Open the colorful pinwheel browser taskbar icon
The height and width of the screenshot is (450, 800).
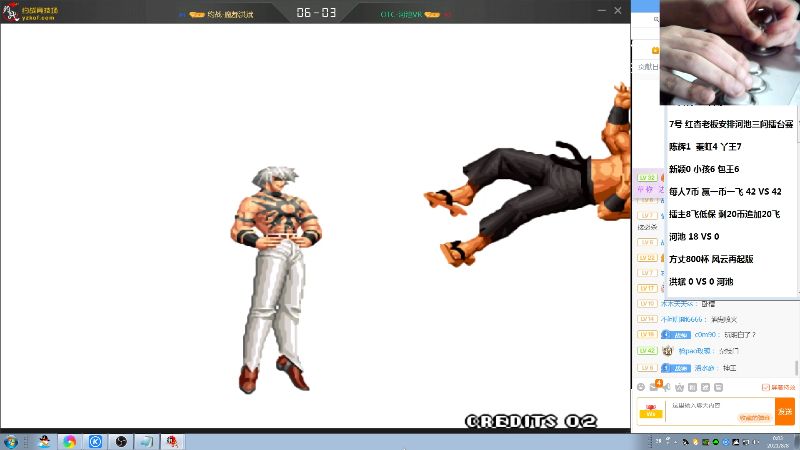tap(69, 441)
